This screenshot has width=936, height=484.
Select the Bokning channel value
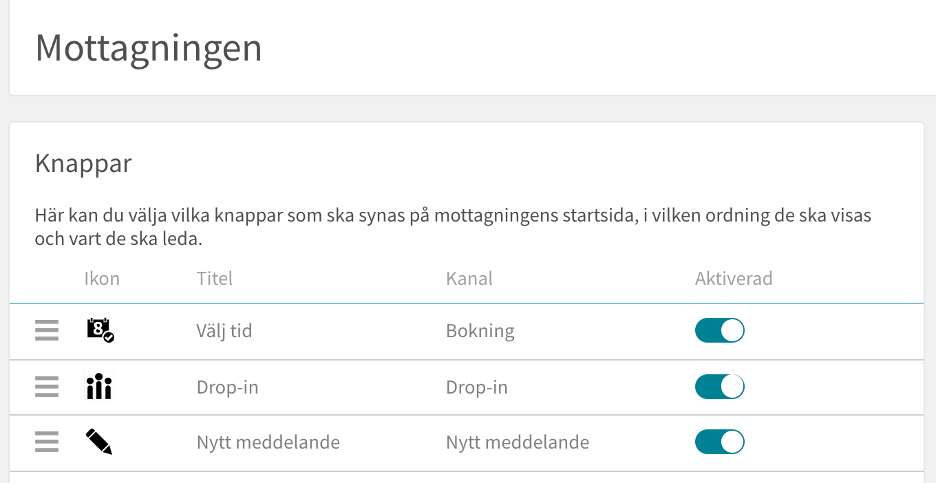(480, 331)
